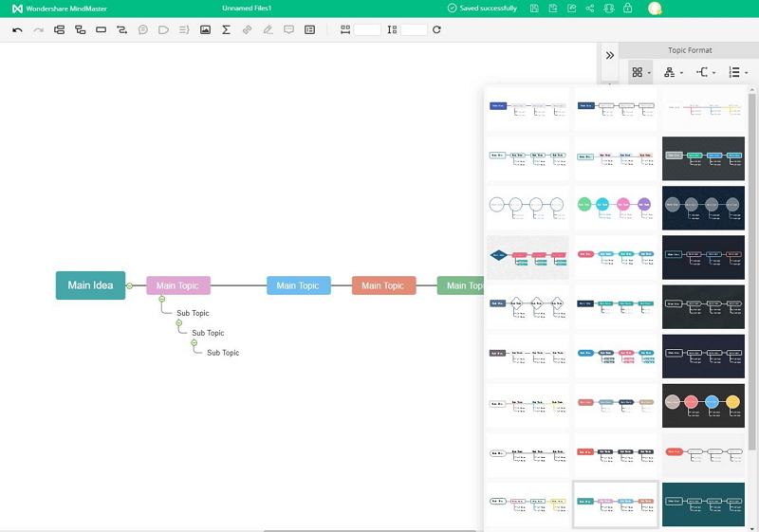Insert a hyperlink with the link icon
Image resolution: width=759 pixels, height=532 pixels.
[247, 30]
